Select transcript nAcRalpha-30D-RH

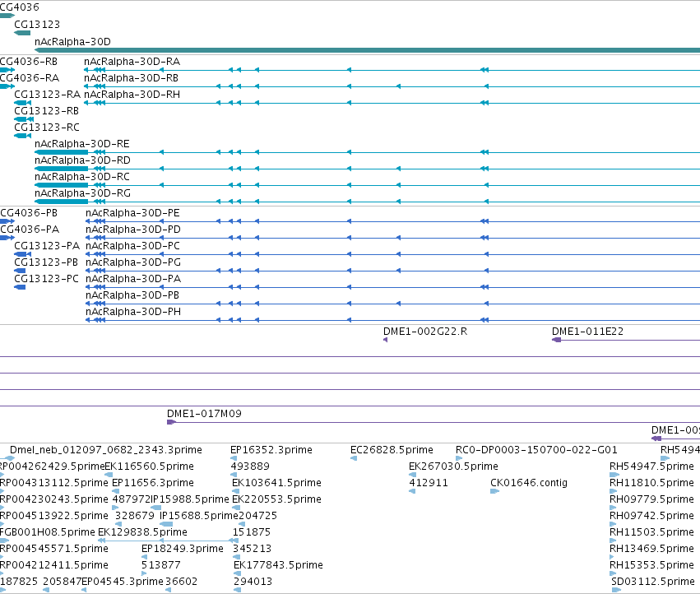[x=132, y=95]
